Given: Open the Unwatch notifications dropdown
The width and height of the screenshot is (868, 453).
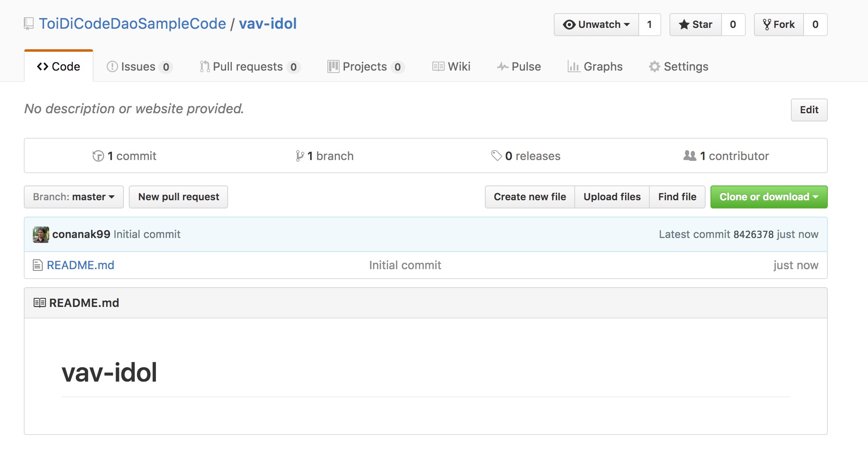Looking at the screenshot, I should (x=596, y=25).
